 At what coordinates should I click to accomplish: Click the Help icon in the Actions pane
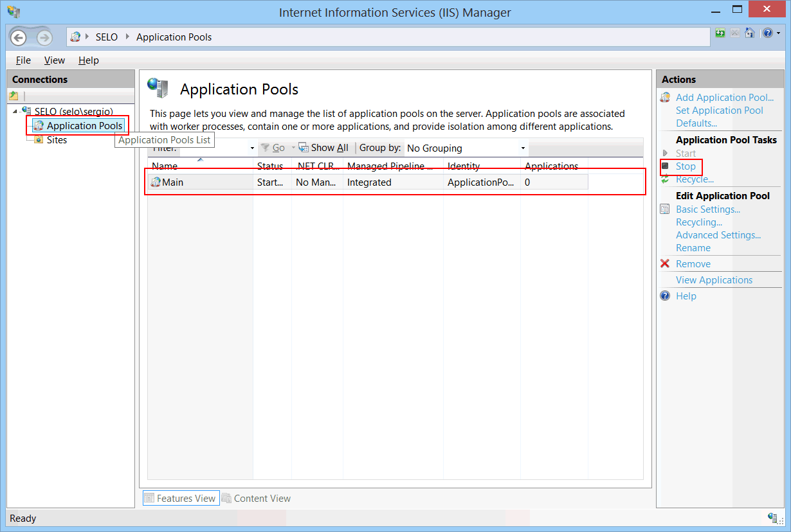pyautogui.click(x=666, y=296)
